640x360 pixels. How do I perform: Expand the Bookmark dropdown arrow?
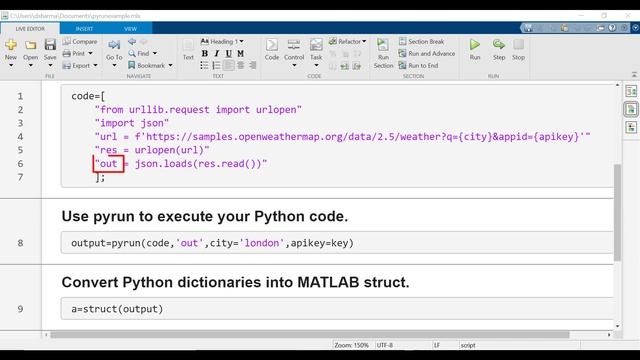171,65
